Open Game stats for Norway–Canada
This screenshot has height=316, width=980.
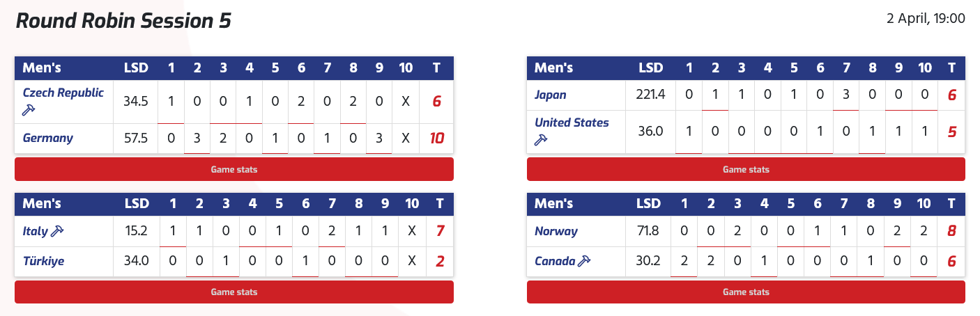[746, 292]
